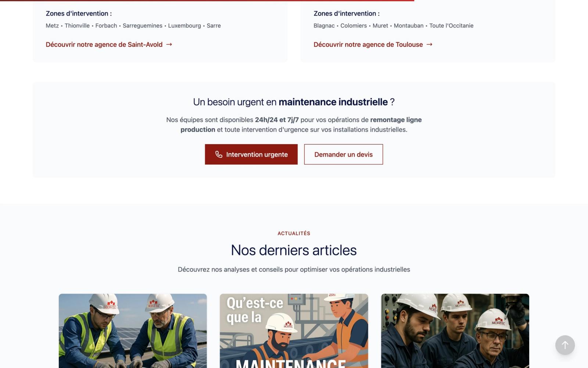Click Zones d'intervention label above Metz
Image resolution: width=588 pixels, height=368 pixels.
pos(79,14)
